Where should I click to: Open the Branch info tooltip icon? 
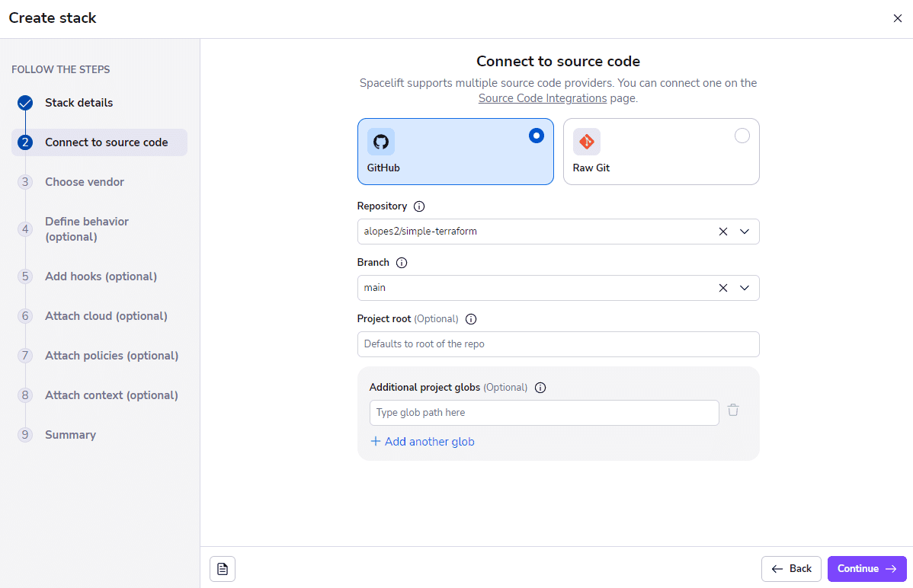pyautogui.click(x=402, y=262)
